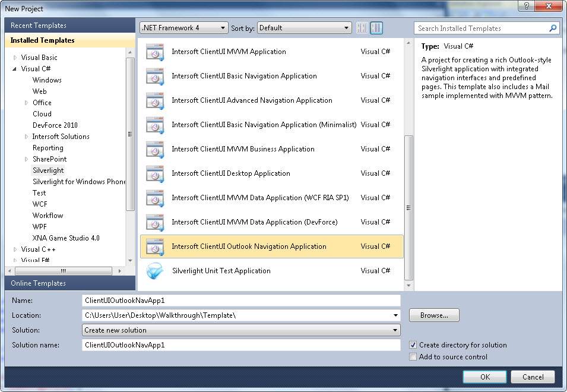Click the MVVM Data Application (DevForce) icon

click(x=155, y=222)
